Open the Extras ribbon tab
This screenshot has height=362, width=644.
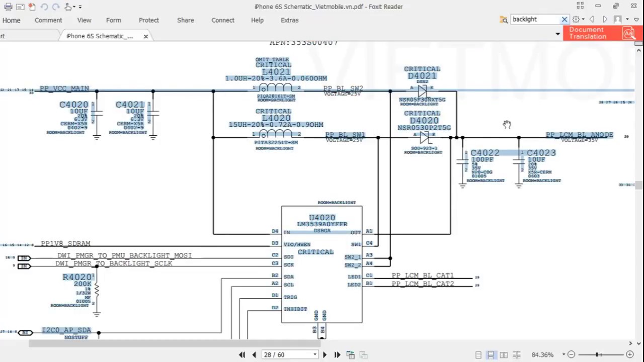[290, 20]
